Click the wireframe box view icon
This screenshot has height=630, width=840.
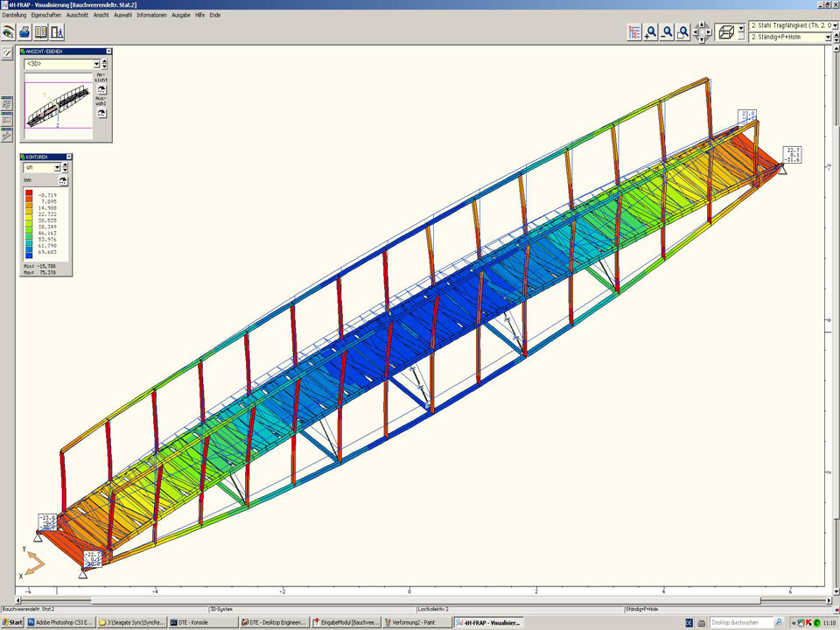pos(725,32)
